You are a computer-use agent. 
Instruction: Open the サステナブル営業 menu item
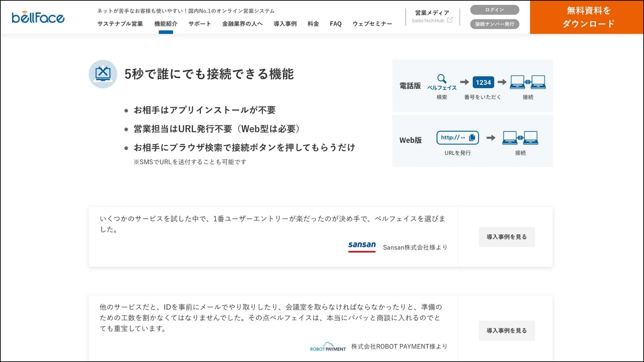click(120, 24)
